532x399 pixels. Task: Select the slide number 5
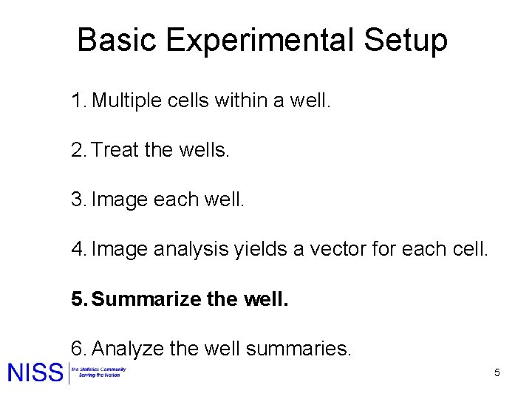point(497,373)
